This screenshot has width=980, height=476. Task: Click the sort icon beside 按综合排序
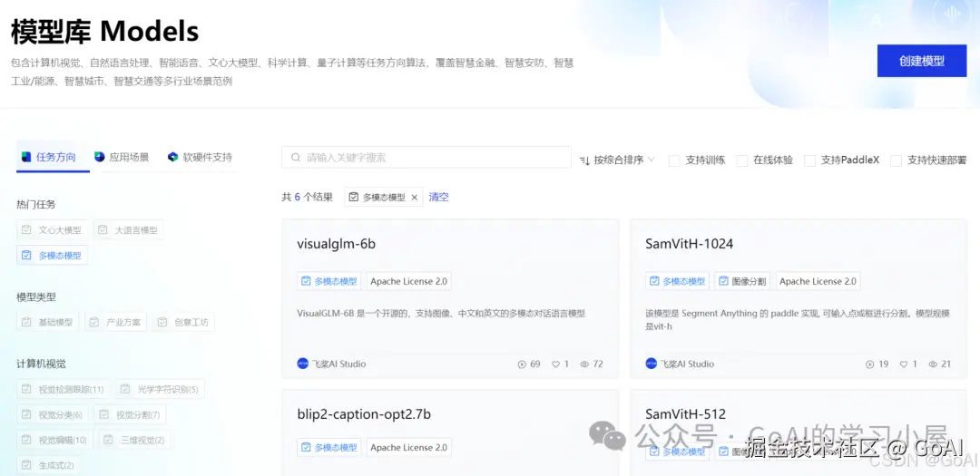tap(585, 160)
